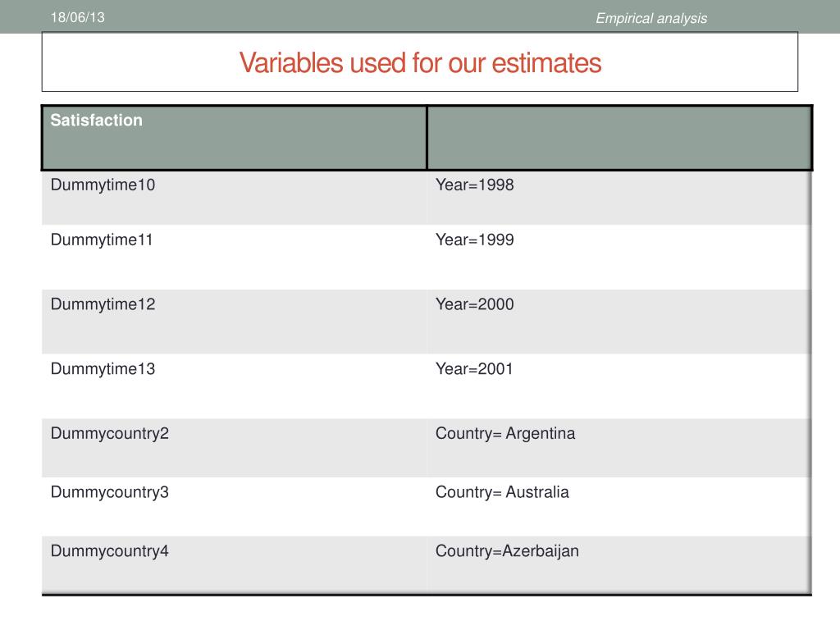Select the title 'Variables used for our estimates'

420,62
